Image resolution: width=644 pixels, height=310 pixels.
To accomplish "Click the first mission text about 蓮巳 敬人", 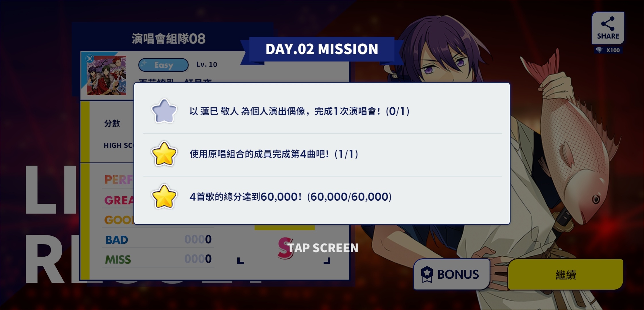I will click(299, 111).
